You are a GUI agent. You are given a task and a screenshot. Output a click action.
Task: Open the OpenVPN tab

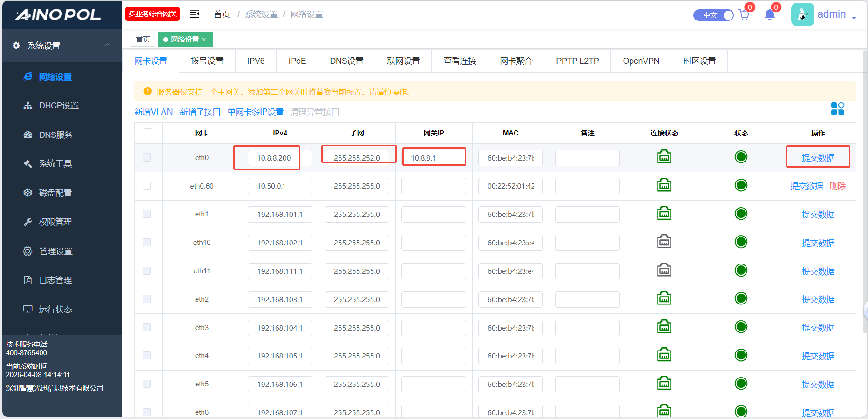(x=641, y=61)
